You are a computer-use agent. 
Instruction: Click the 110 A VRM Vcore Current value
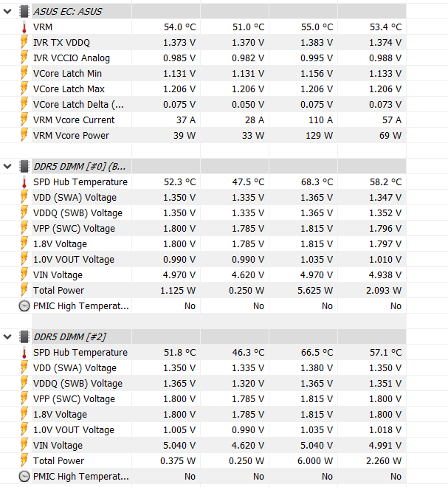[320, 120]
